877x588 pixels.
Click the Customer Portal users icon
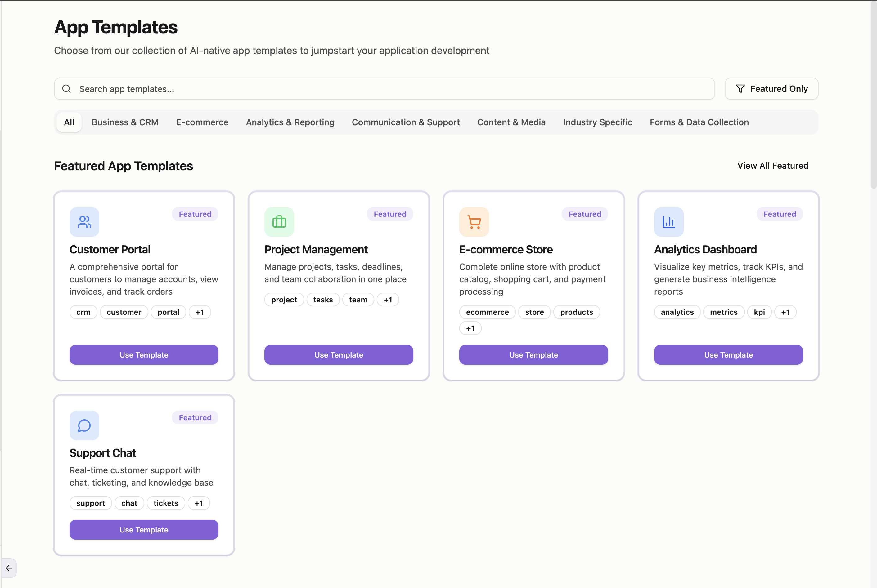(x=84, y=222)
